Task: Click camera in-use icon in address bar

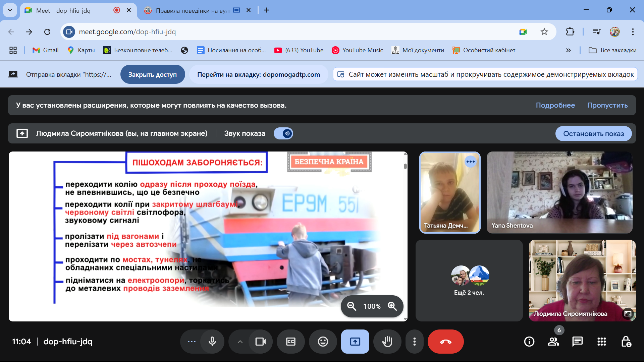Action: click(x=523, y=32)
